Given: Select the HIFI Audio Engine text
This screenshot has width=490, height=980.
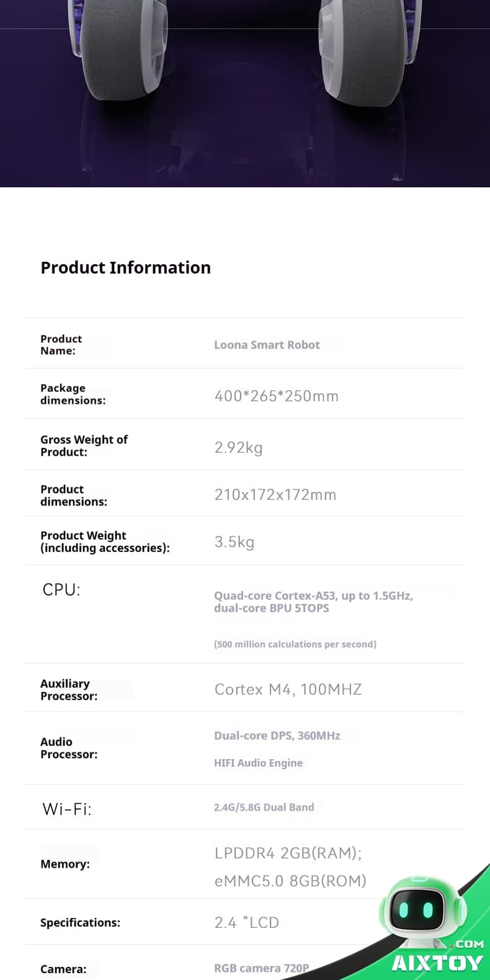Looking at the screenshot, I should tap(259, 763).
